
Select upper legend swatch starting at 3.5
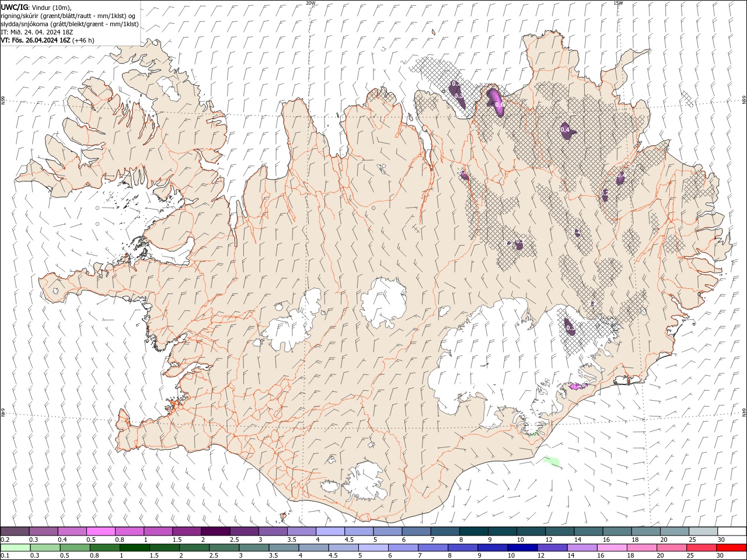301,531
